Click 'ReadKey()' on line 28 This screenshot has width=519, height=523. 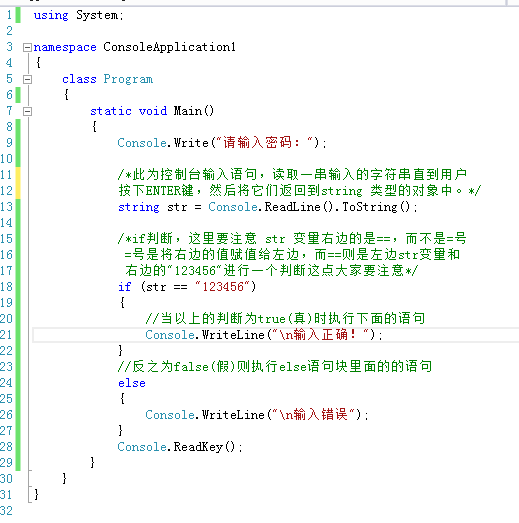204,447
